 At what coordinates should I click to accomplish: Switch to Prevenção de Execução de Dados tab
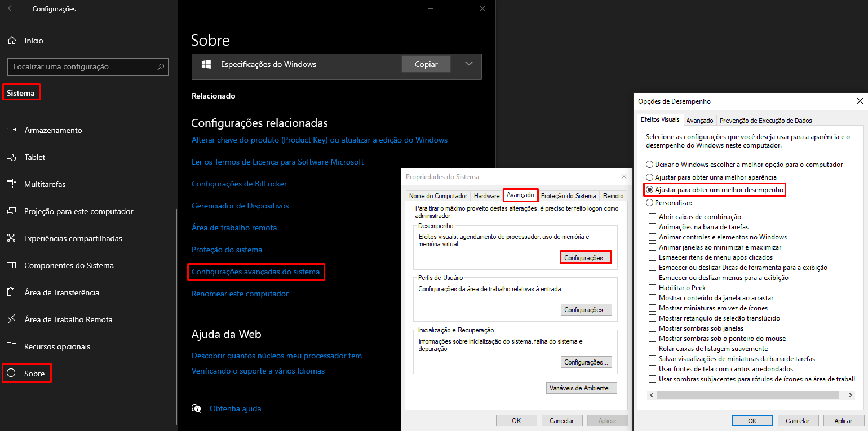coord(766,121)
